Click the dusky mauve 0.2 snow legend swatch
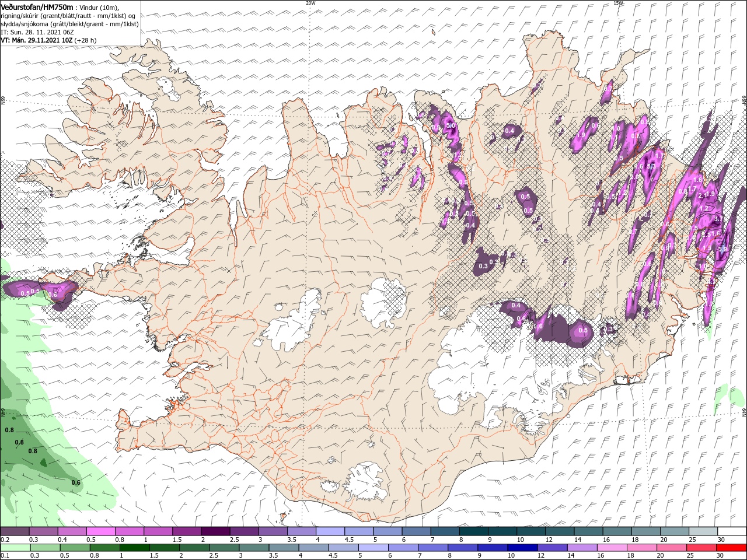The image size is (747, 560). tap(15, 531)
